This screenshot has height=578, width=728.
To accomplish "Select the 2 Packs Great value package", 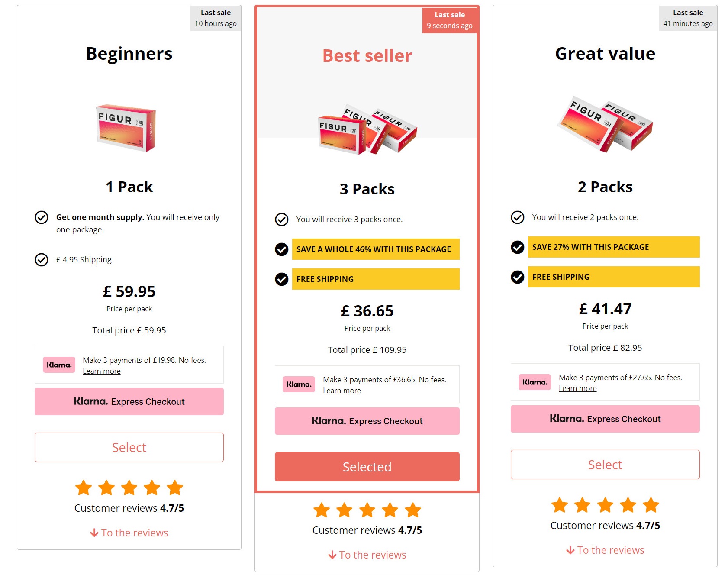I will [x=605, y=465].
